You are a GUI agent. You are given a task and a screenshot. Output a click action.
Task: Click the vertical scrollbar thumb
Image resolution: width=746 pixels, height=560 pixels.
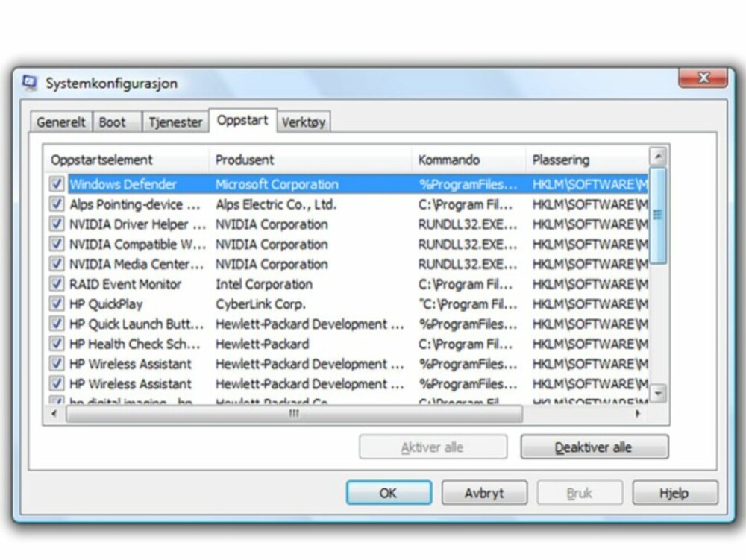[x=658, y=215]
